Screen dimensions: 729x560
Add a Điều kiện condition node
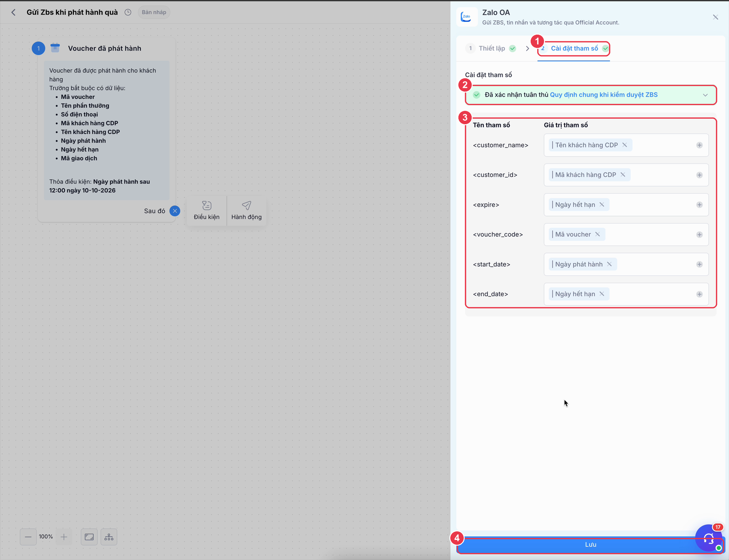click(207, 211)
